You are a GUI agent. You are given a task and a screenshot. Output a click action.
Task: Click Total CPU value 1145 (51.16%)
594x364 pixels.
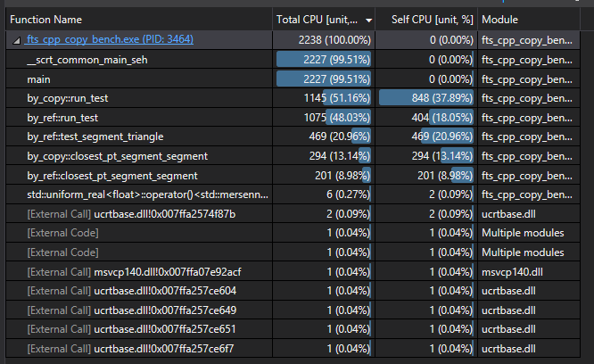pyautogui.click(x=337, y=98)
